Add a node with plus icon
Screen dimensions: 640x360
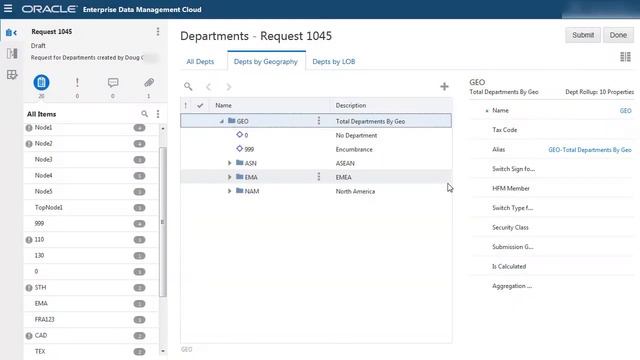[444, 86]
